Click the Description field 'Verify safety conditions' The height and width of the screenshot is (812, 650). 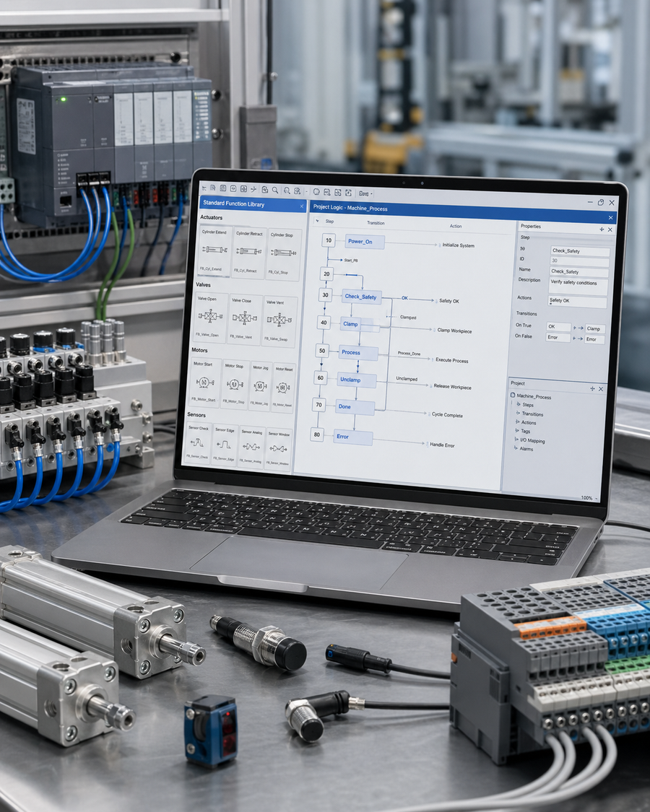coord(578,286)
